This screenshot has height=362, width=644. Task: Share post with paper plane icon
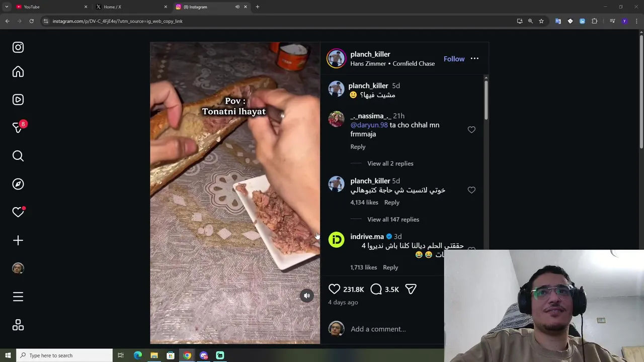(411, 289)
